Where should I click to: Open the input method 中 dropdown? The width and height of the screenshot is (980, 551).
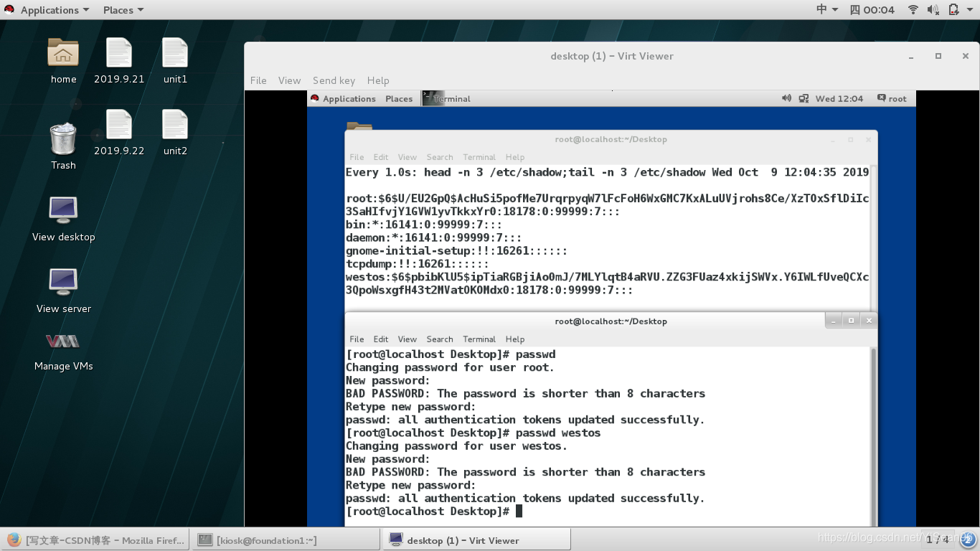point(827,9)
